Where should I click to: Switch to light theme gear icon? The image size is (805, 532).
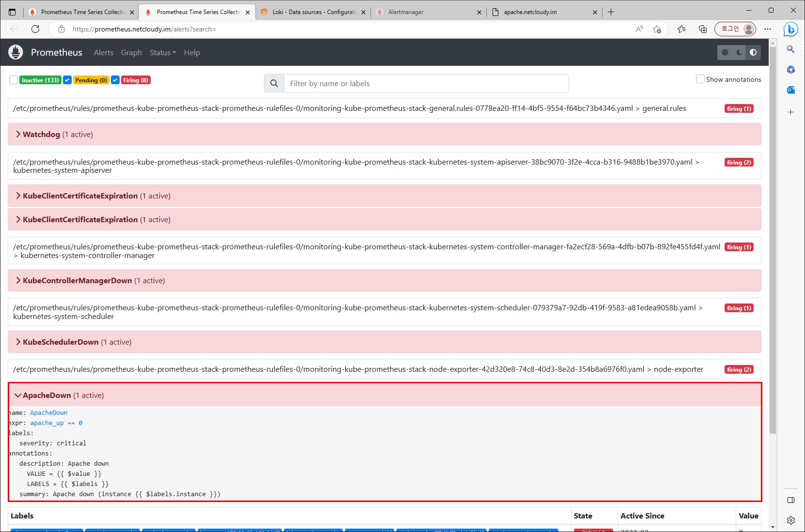[x=725, y=52]
